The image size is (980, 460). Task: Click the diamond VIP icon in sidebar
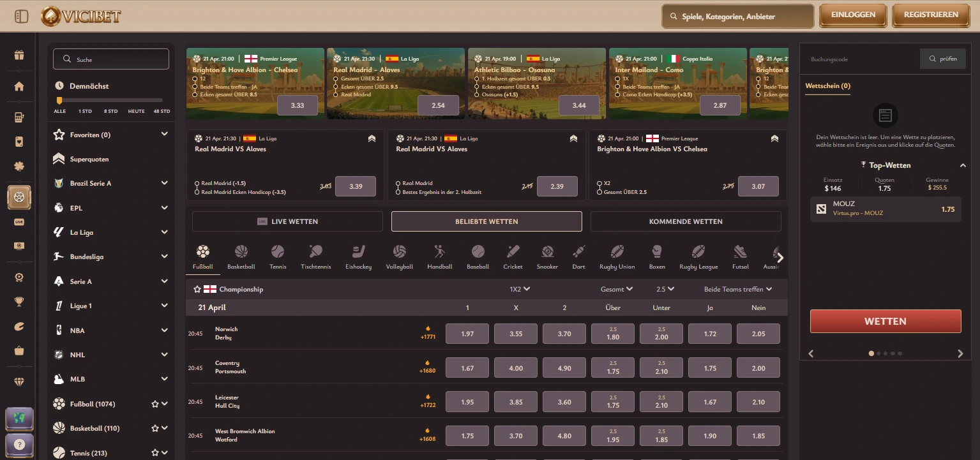(x=19, y=382)
